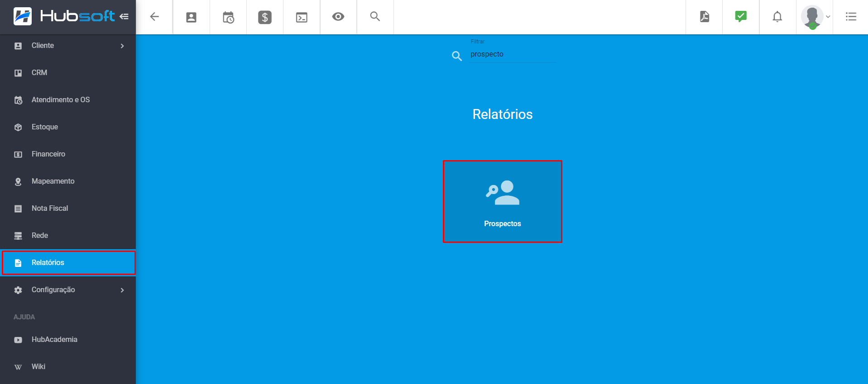Click the Hubsoft logo

tap(64, 16)
